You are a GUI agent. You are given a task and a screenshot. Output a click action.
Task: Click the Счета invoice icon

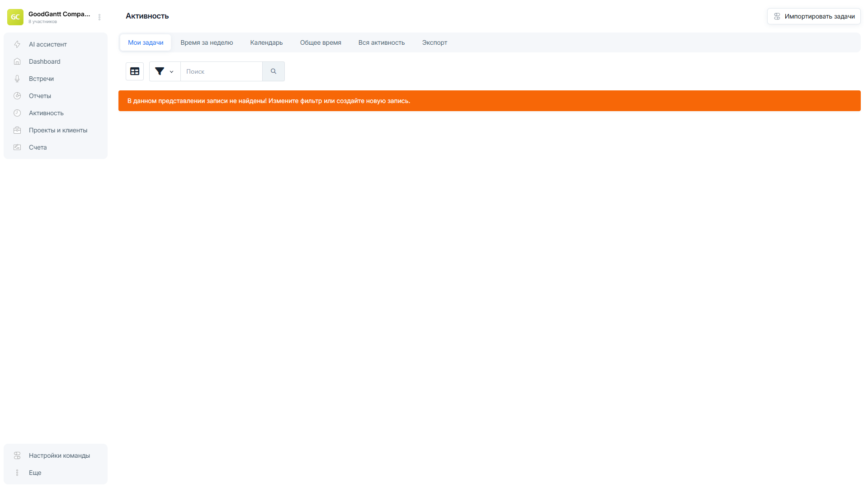click(17, 147)
